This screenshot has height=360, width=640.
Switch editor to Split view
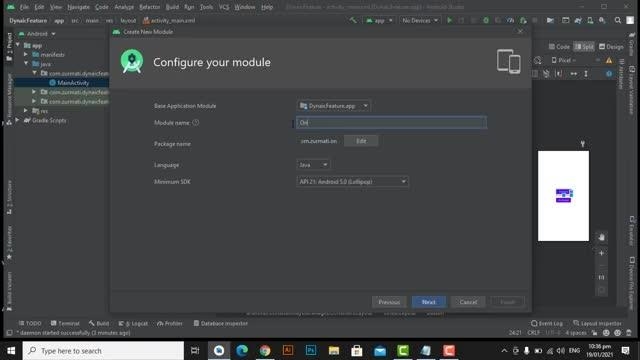pyautogui.click(x=584, y=47)
